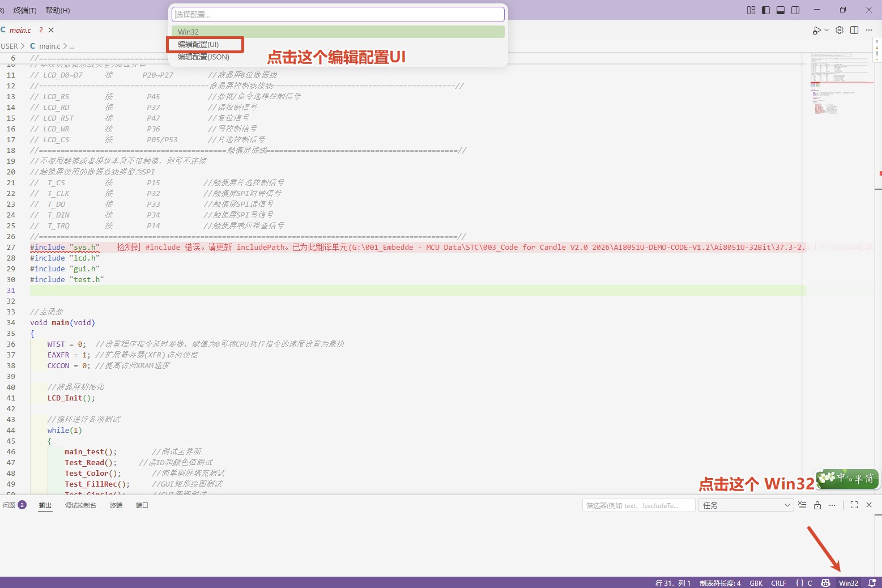Click the Test_FillRec(); call line
Screen dimensions: 882x588
[x=97, y=484]
